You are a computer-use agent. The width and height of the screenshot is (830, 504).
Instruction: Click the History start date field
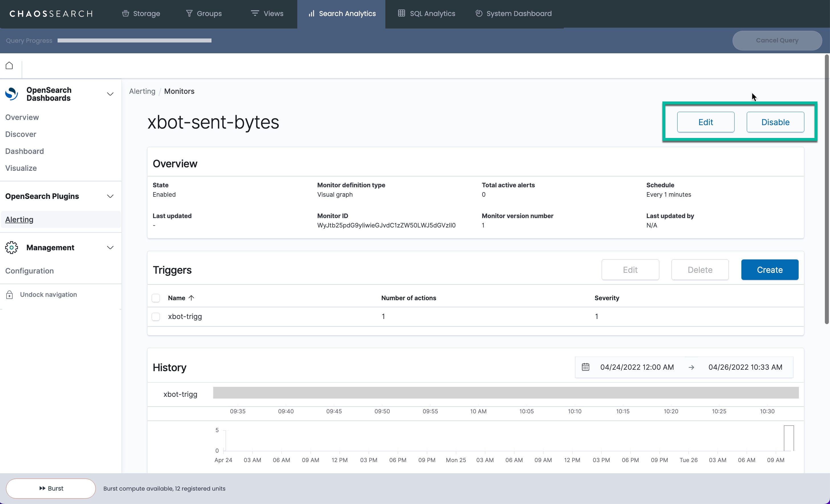(x=637, y=367)
